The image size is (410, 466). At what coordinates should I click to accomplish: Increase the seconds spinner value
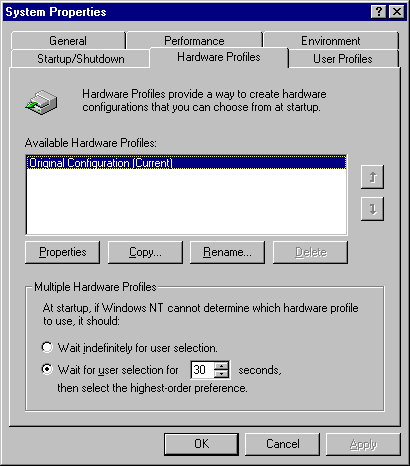pos(221,366)
